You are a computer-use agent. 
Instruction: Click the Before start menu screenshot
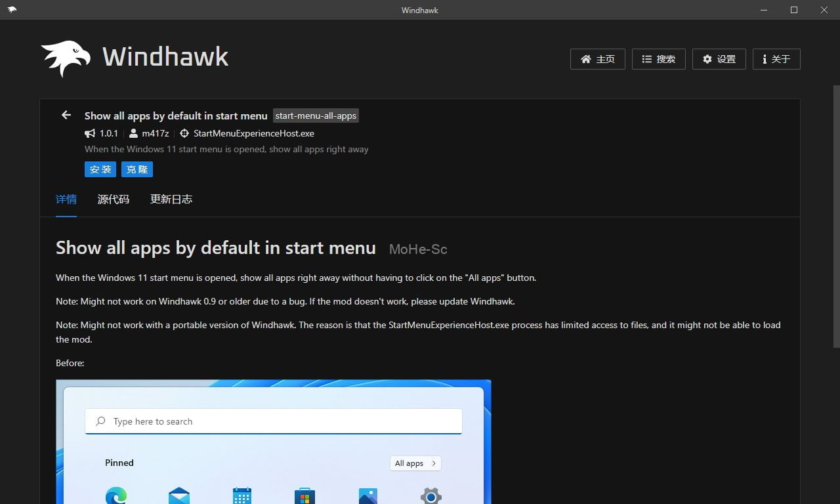tap(274, 446)
